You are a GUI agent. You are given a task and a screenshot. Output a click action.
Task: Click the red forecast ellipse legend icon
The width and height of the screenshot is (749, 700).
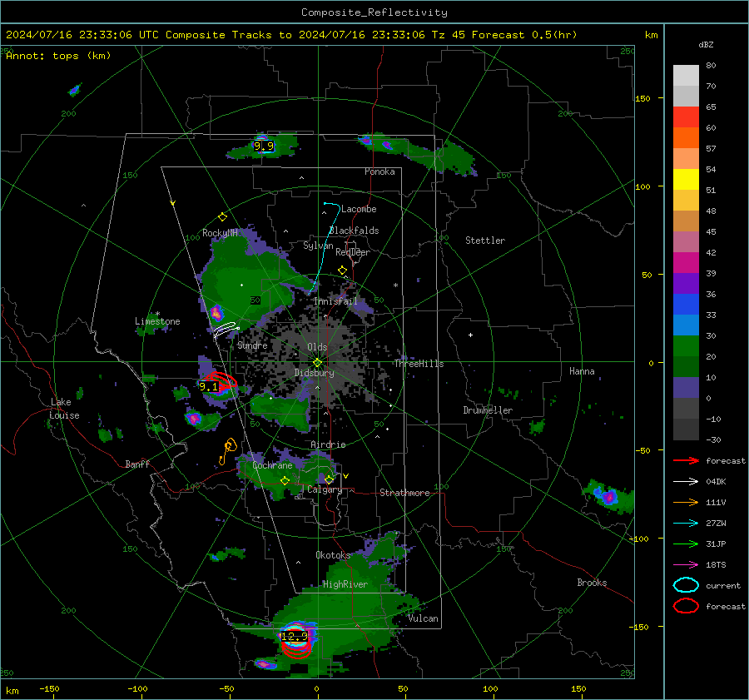click(686, 606)
